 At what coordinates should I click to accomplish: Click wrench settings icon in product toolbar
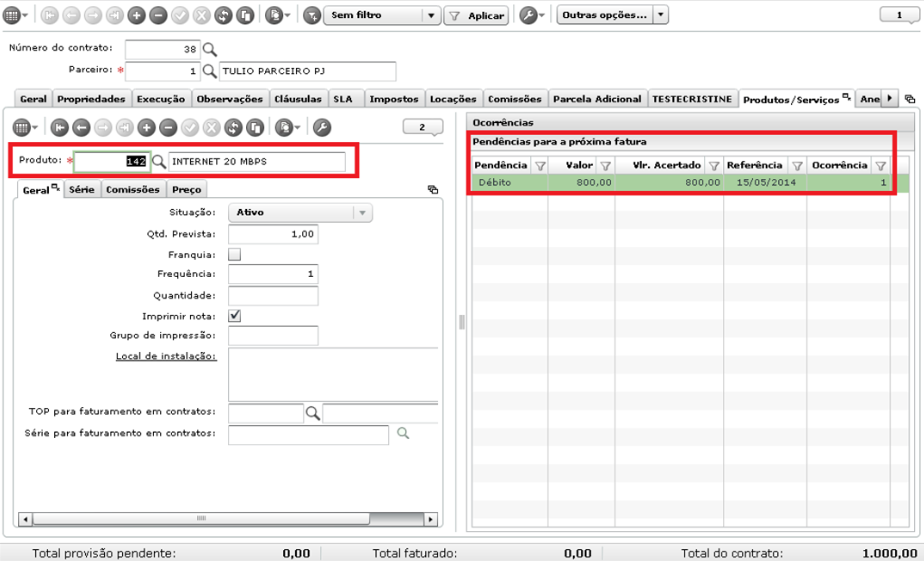coord(322,128)
